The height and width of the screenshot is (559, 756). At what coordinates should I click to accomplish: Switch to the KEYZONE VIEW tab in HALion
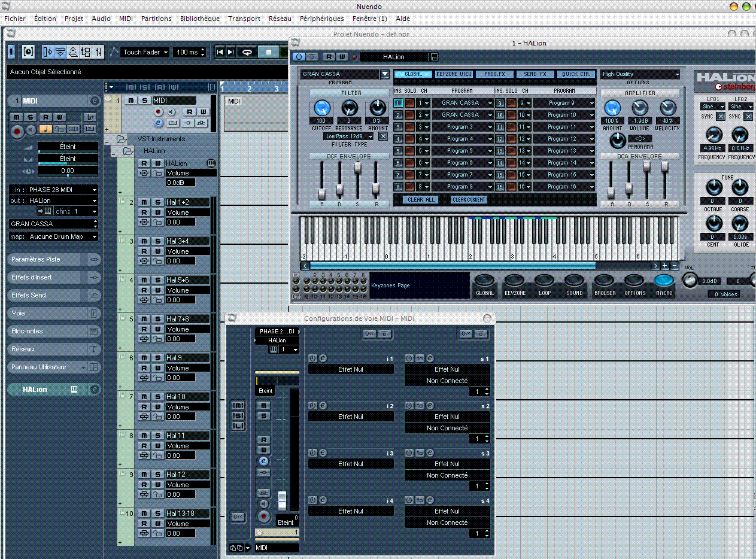click(453, 74)
